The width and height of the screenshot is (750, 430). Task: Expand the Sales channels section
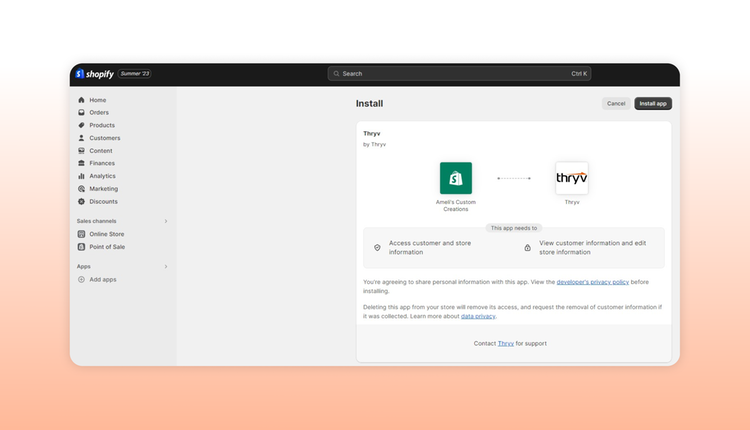166,221
